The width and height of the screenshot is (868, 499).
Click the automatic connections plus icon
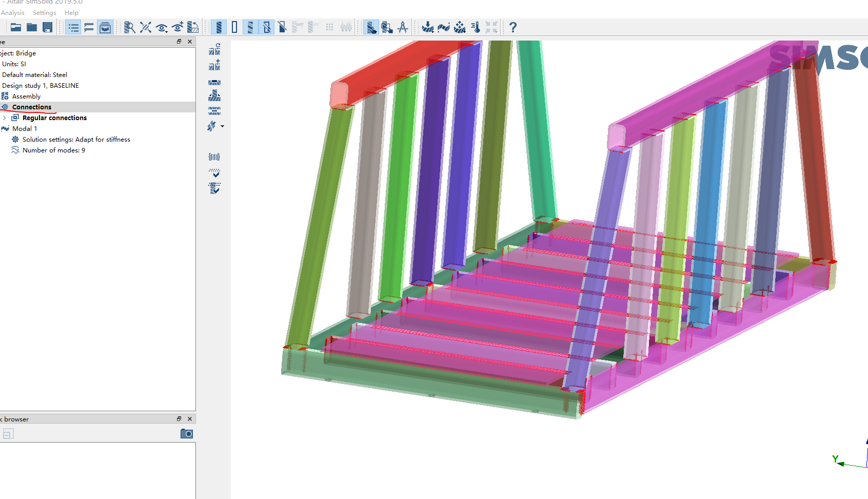tap(214, 65)
